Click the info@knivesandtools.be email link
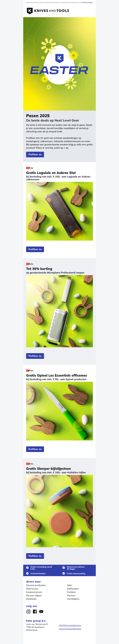This screenshot has height=644, width=119. tap(70, 625)
